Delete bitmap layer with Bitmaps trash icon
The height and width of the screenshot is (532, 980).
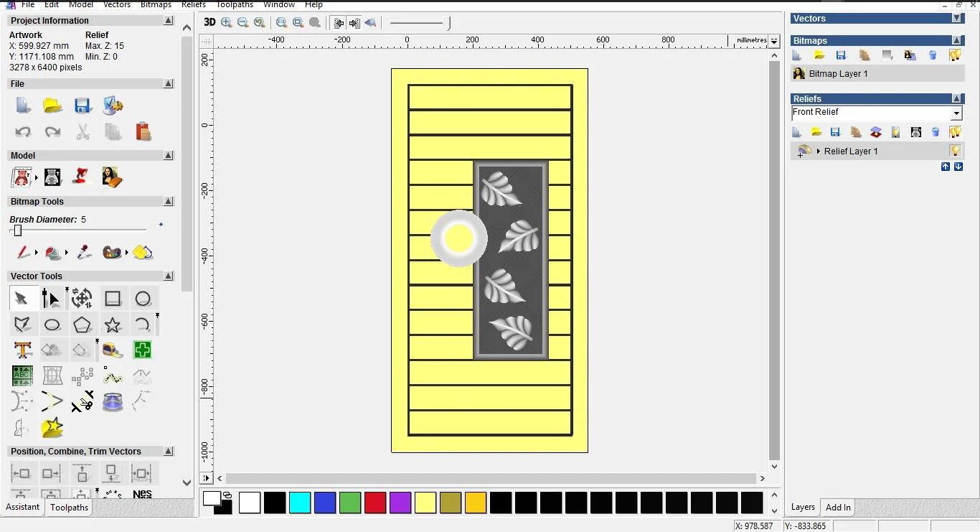pos(933,55)
